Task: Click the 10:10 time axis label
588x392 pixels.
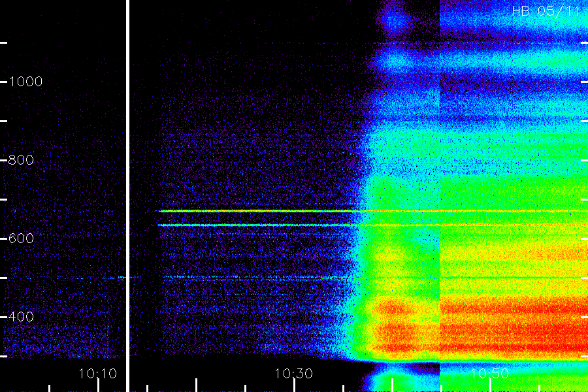Action: (x=97, y=373)
